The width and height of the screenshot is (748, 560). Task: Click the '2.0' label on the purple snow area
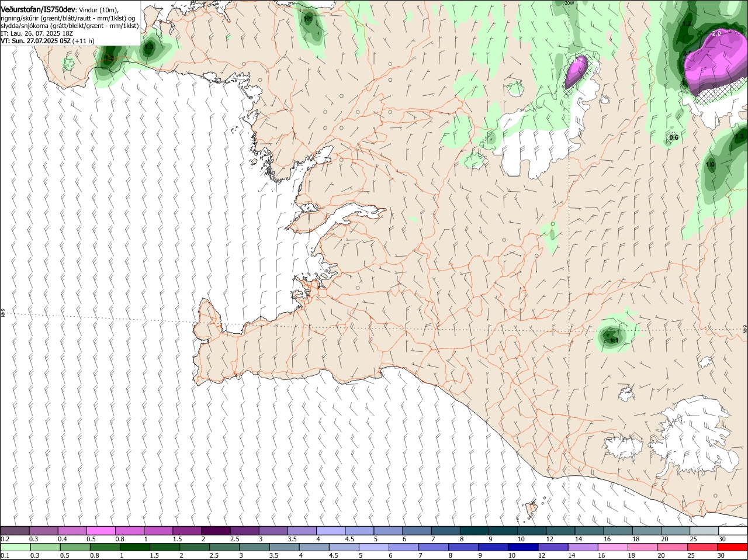point(716,34)
